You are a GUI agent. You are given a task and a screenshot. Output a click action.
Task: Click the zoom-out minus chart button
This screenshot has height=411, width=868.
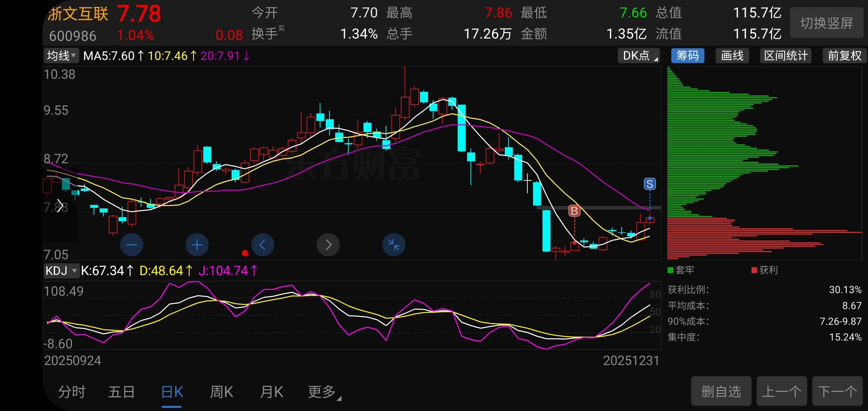(131, 245)
